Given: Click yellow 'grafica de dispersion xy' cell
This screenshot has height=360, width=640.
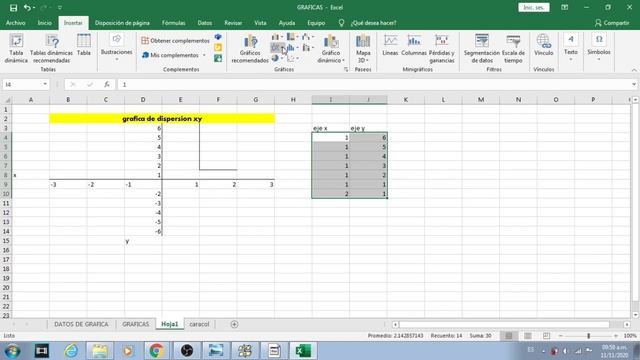Looking at the screenshot, I should point(162,119).
